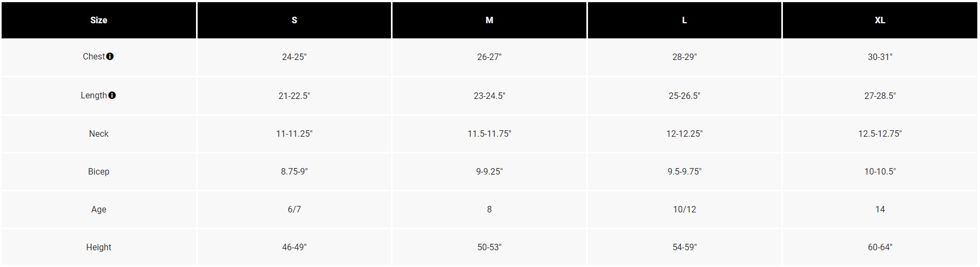980x267 pixels.
Task: Click the info icon next to Chest
Action: coord(110,56)
